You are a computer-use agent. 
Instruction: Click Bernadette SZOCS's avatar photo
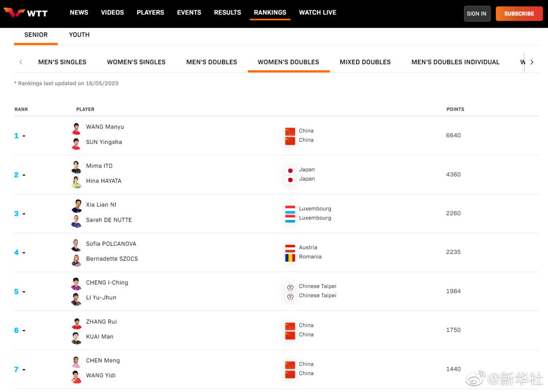(x=77, y=260)
